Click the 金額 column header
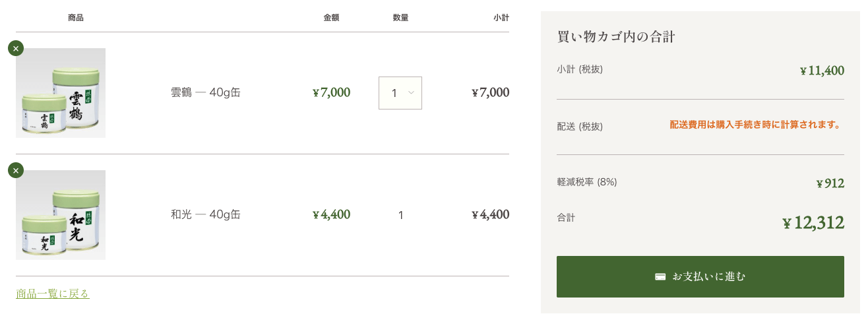Image resolution: width=868 pixels, height=314 pixels. click(331, 18)
